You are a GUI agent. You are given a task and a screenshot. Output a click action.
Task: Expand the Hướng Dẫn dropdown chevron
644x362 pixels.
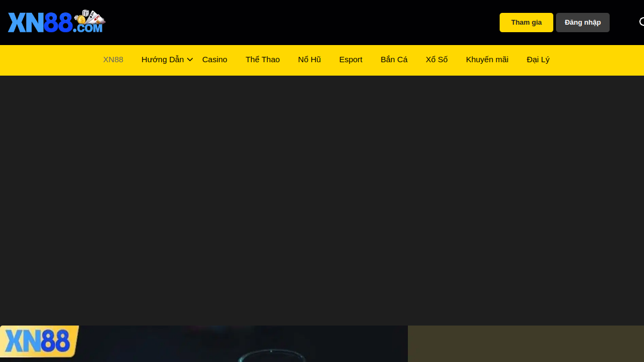click(x=189, y=60)
